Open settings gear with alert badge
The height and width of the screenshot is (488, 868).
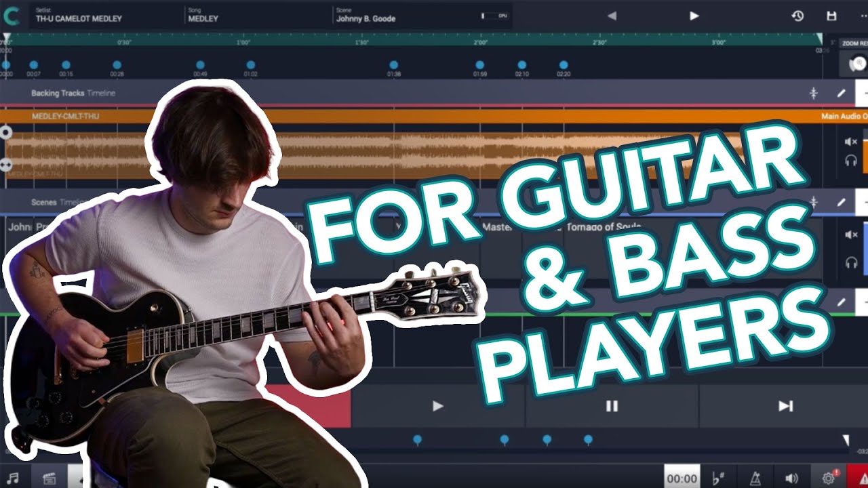[829, 478]
